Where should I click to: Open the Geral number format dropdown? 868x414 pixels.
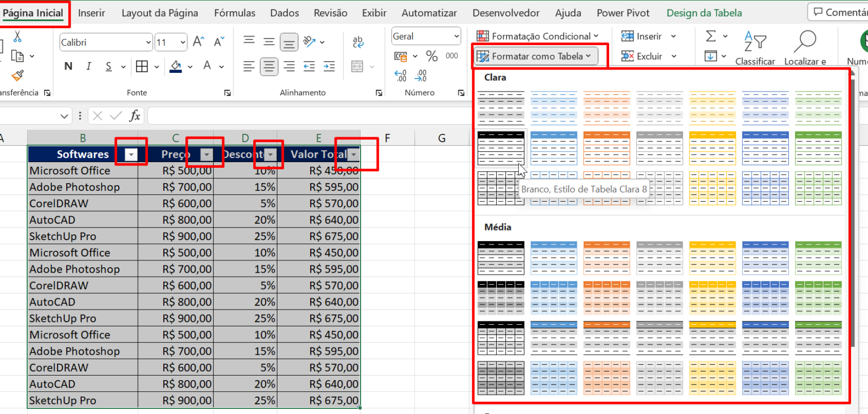457,36
